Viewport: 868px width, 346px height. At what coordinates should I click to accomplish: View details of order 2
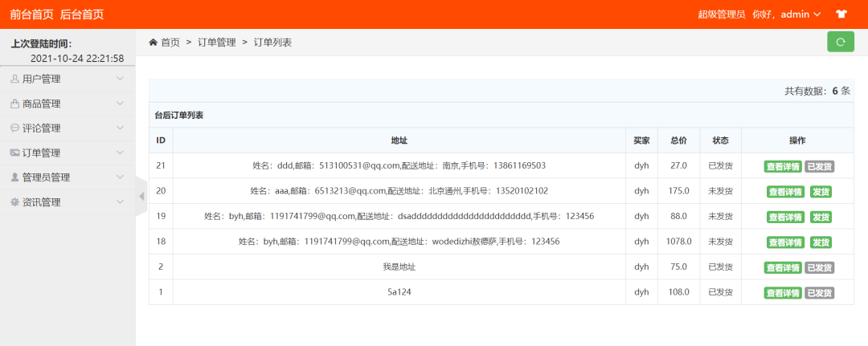click(783, 267)
